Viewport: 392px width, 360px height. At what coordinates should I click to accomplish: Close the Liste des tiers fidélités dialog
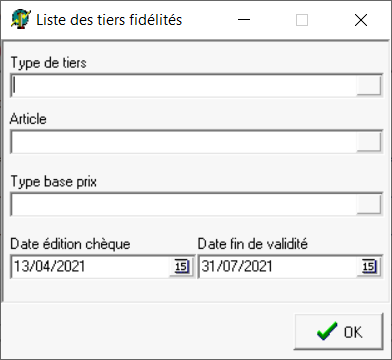click(x=361, y=20)
